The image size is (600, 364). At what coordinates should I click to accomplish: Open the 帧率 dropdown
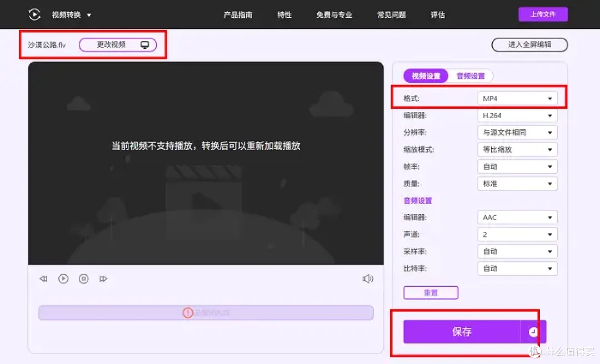pyautogui.click(x=517, y=166)
